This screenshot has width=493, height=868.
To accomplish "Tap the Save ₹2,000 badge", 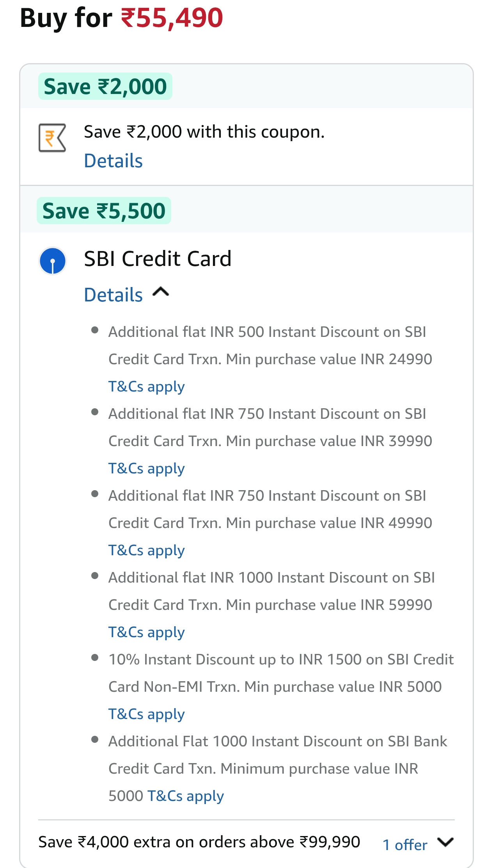I will (105, 87).
